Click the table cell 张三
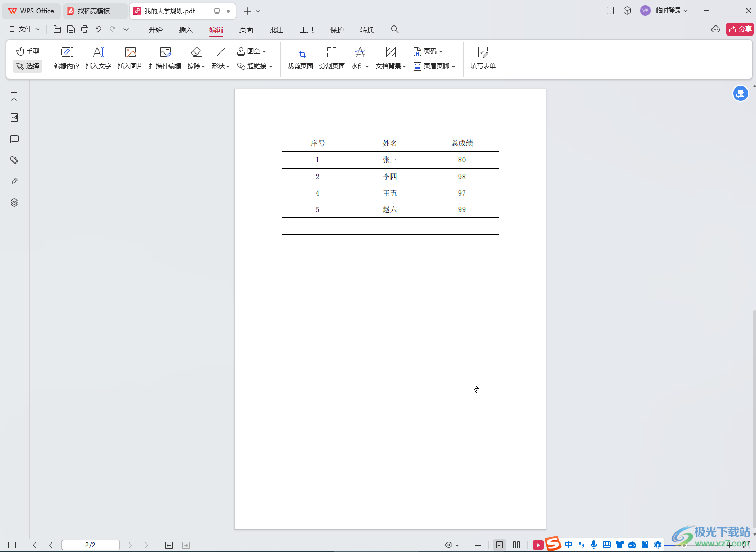Screen dimensions: 756x552 pos(390,160)
